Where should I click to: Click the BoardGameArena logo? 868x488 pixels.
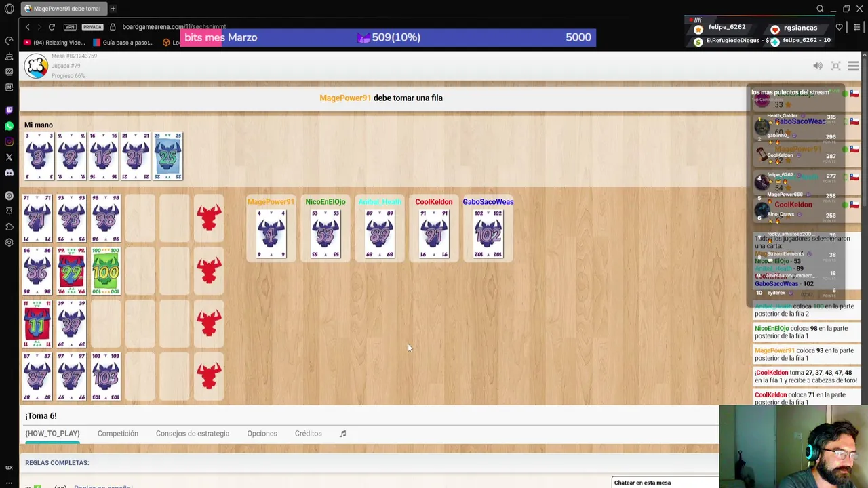point(36,66)
